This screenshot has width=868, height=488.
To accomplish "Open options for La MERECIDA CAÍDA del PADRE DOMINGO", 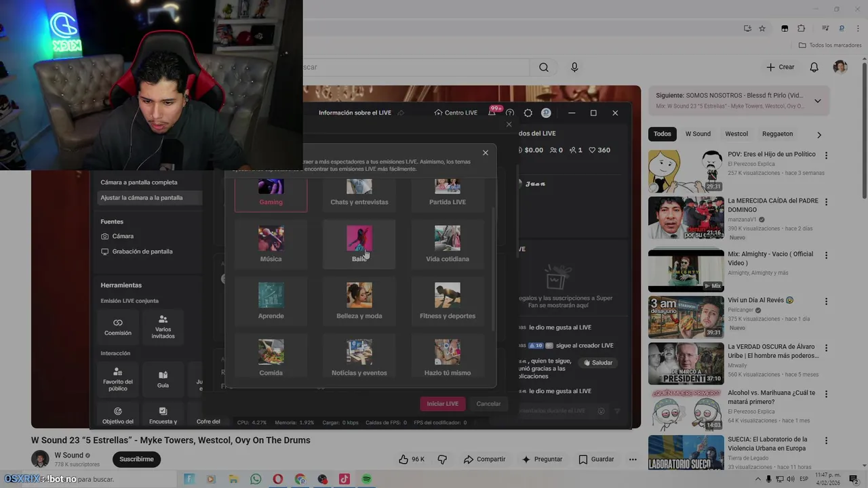I will (x=826, y=202).
